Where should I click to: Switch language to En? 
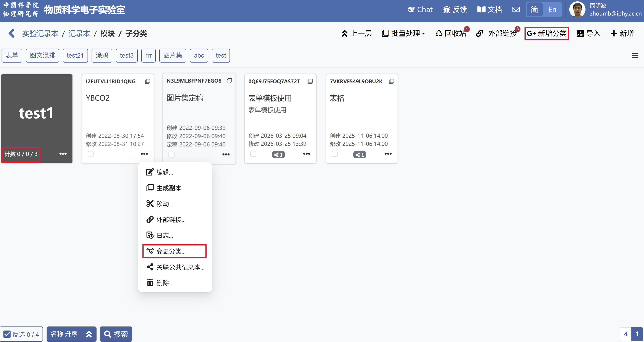(x=552, y=10)
